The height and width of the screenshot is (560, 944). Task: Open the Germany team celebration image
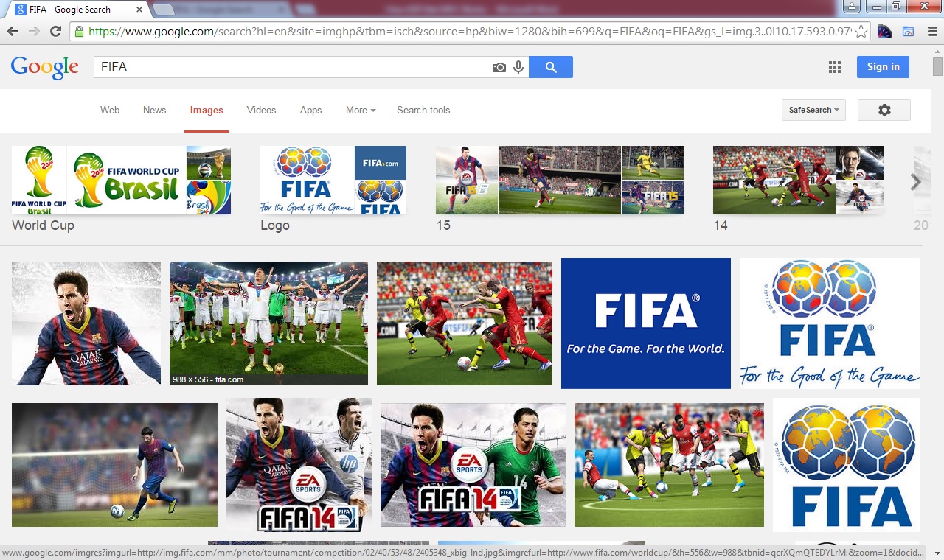tap(268, 323)
